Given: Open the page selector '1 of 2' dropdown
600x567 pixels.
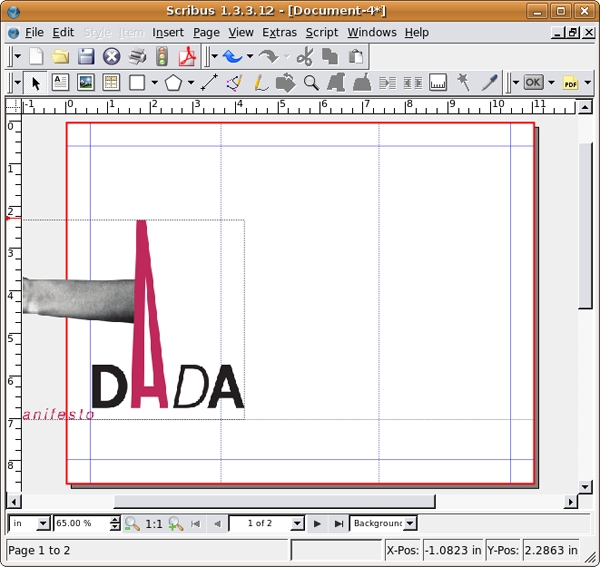Looking at the screenshot, I should tap(297, 523).
